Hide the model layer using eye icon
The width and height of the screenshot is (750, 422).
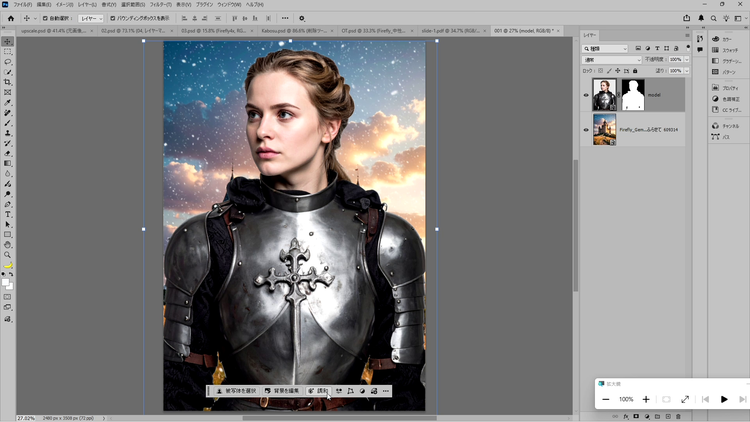pos(586,95)
